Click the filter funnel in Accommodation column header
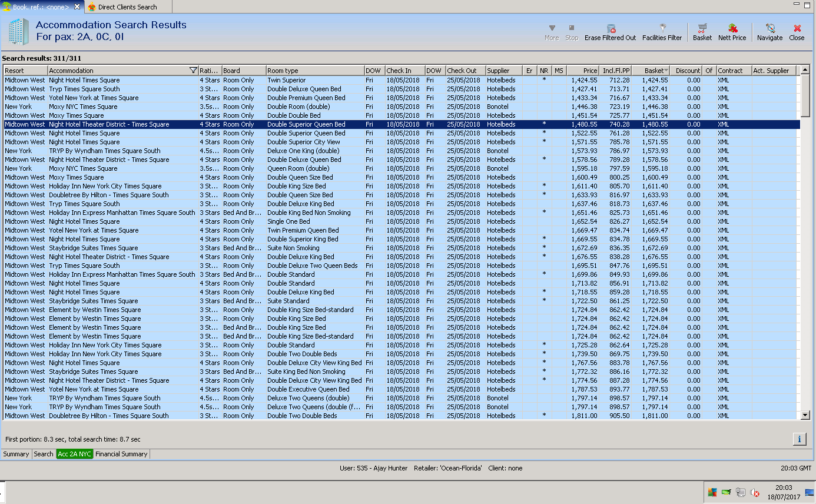 click(x=193, y=71)
